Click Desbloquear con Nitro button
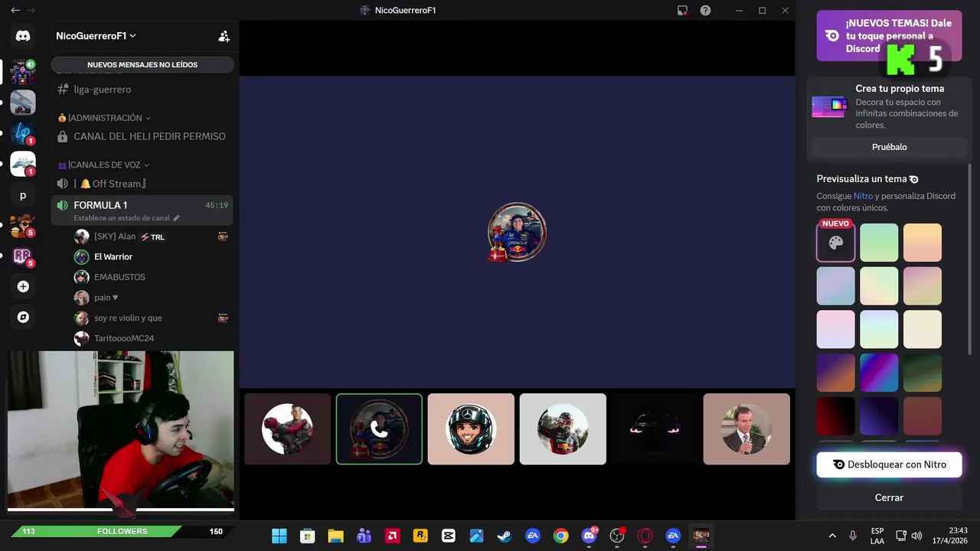This screenshot has height=551, width=980. point(889,465)
